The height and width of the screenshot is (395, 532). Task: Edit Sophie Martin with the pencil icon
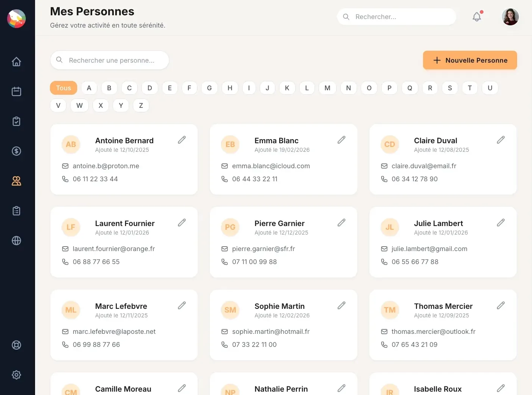tap(341, 305)
